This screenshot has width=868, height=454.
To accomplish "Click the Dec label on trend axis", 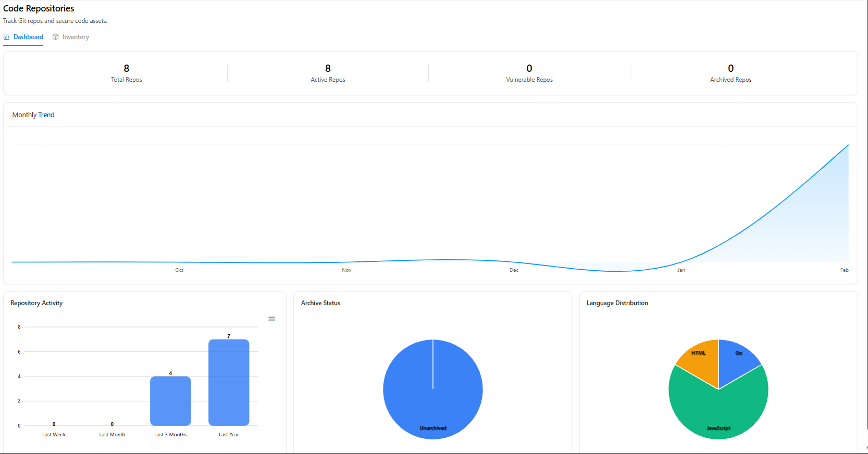I will tap(514, 270).
